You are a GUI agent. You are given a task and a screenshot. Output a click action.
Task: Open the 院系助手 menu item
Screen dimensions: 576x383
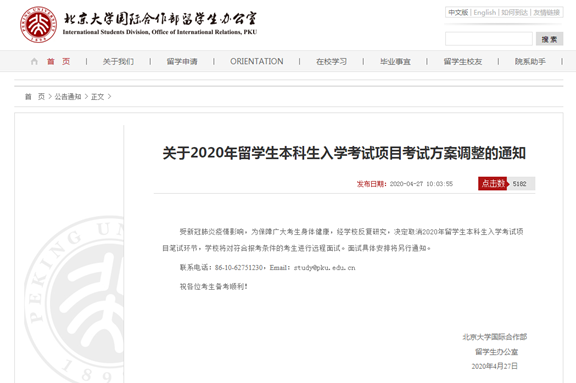tap(530, 61)
